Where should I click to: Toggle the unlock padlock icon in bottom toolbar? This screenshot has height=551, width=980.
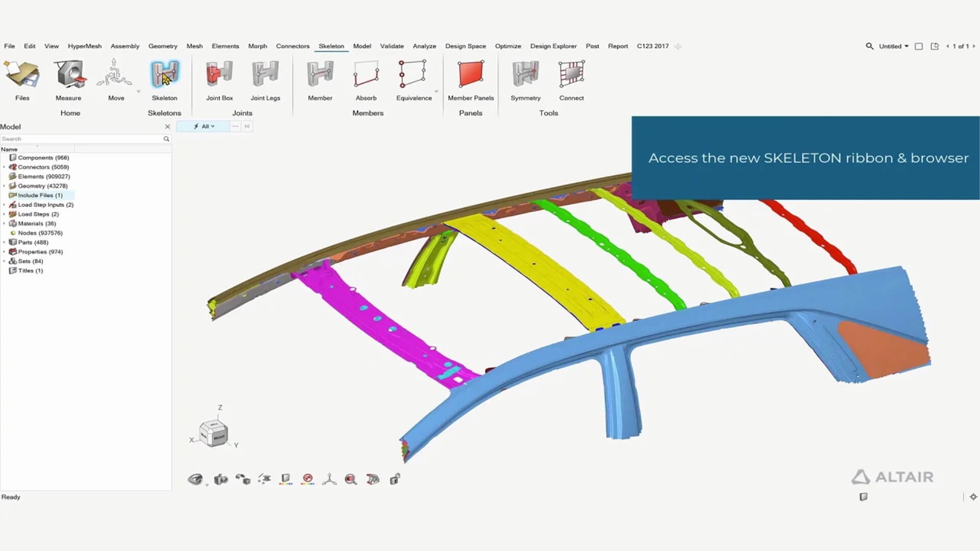click(x=395, y=479)
